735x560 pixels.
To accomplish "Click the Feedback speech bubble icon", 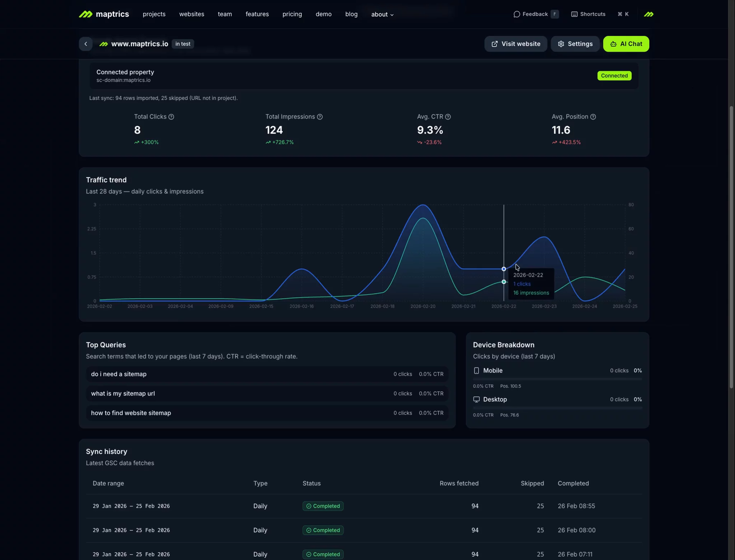I will click(x=516, y=14).
